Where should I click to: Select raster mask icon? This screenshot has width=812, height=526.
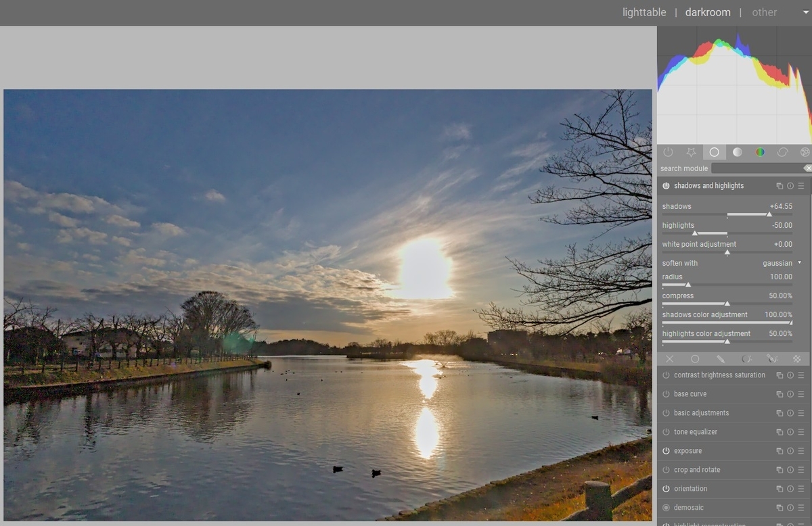click(796, 359)
